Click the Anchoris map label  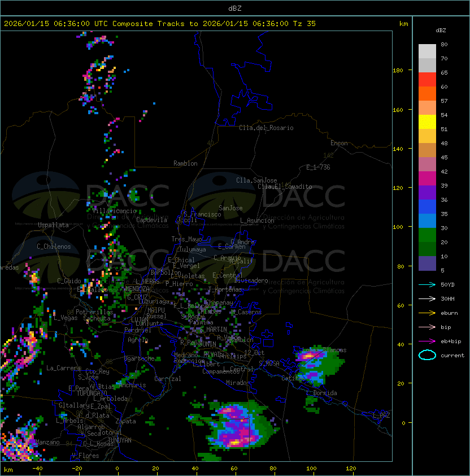click(132, 385)
